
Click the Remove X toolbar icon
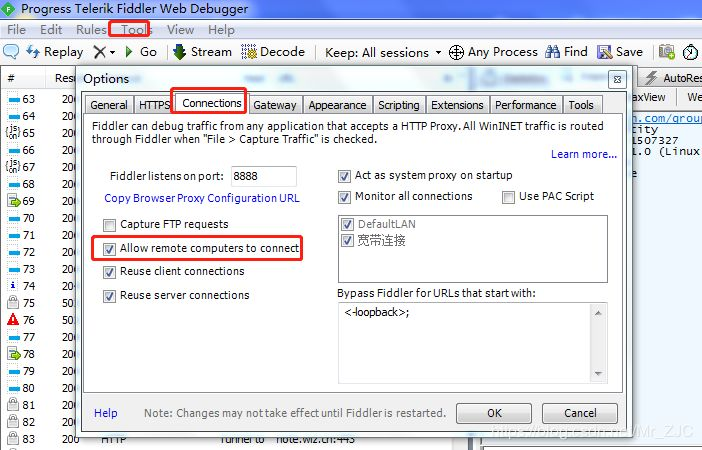(x=99, y=52)
